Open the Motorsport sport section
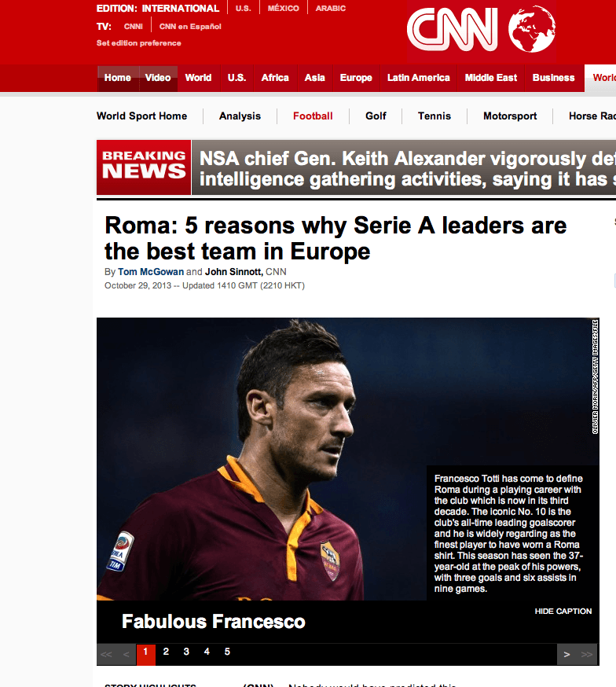Image resolution: width=616 pixels, height=687 pixels. [x=510, y=116]
